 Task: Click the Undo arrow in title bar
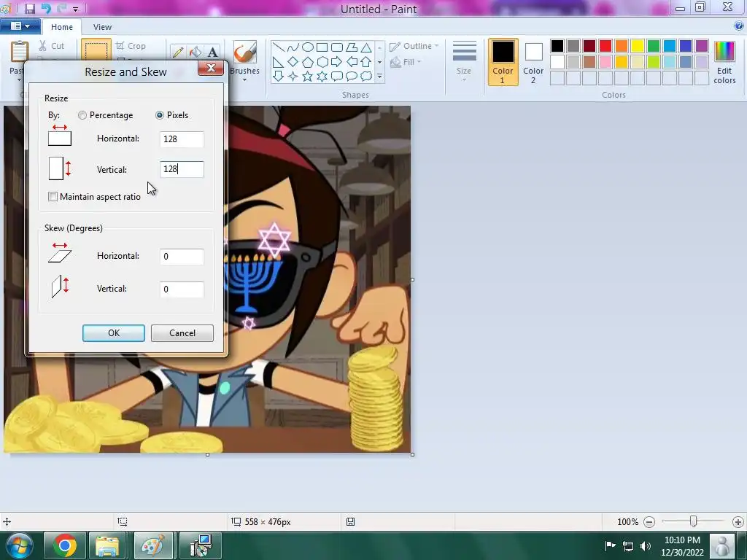(x=46, y=9)
